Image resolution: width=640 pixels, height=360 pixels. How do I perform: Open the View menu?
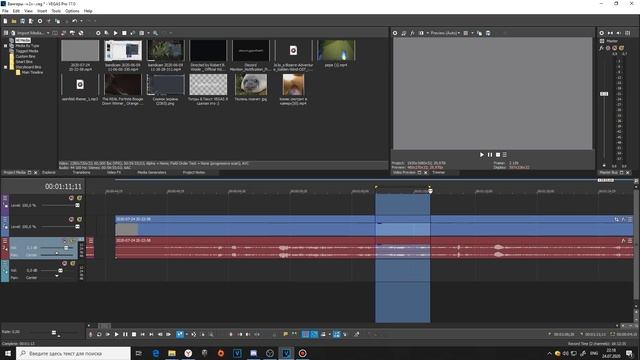click(x=28, y=11)
